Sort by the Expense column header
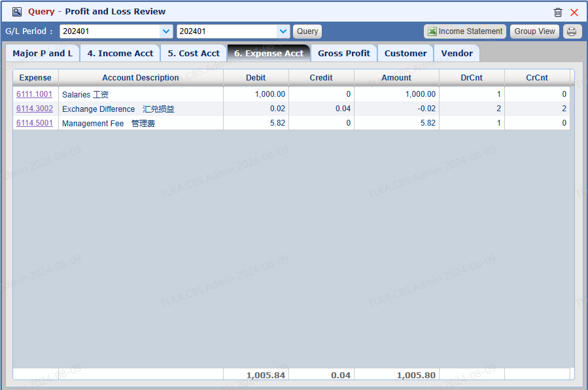588x390 pixels. point(35,78)
